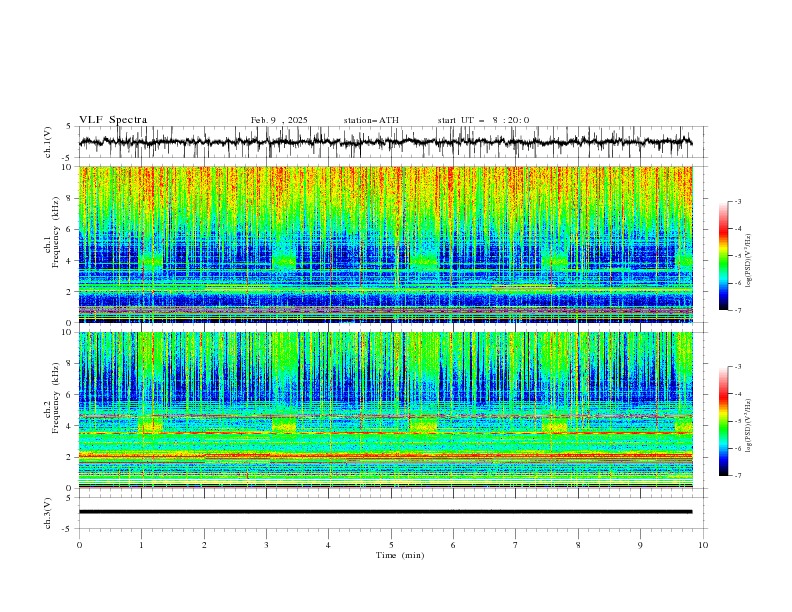Image resolution: width=792 pixels, height=612 pixels.
Task: Select the date label "Feb. 9 , 2025"
Action: [x=279, y=120]
